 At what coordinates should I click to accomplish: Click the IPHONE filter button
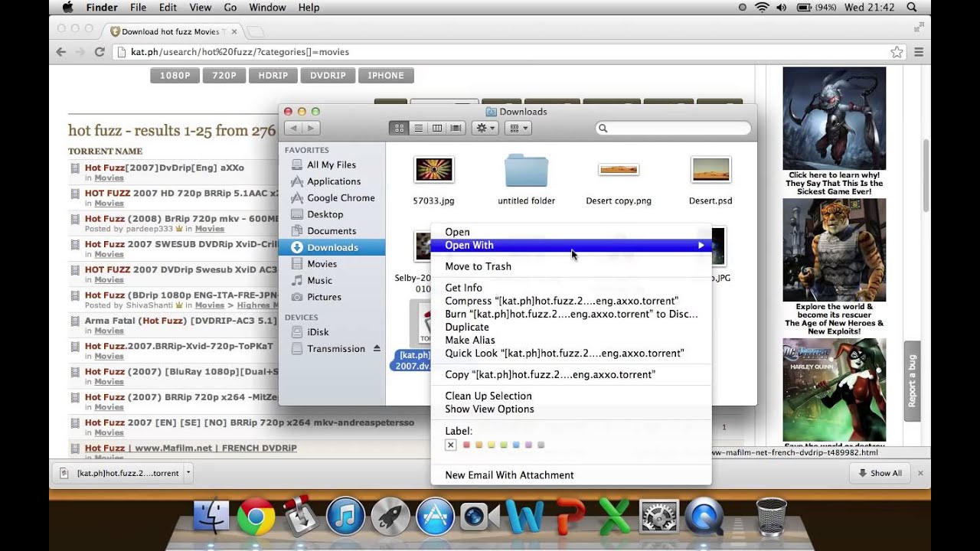[386, 76]
